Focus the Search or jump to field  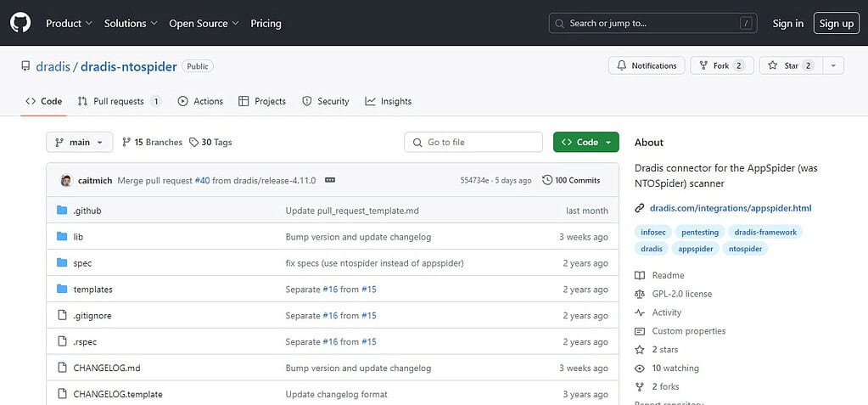[x=653, y=23]
